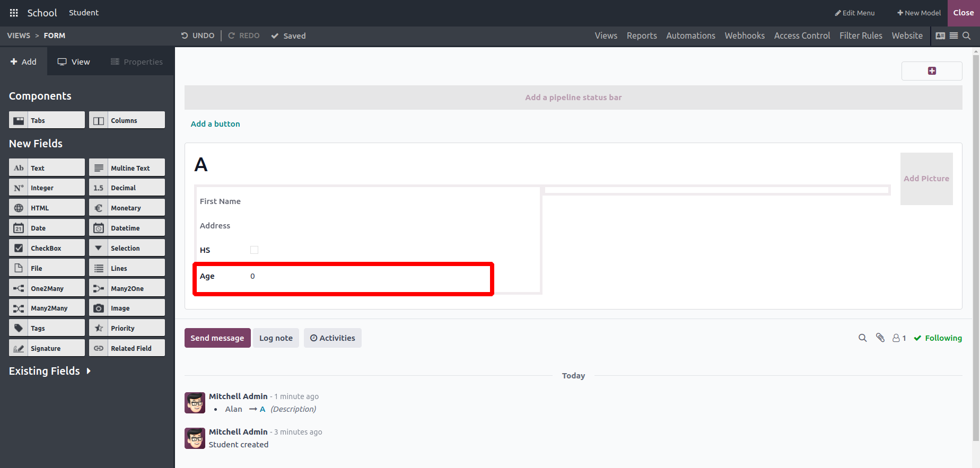
Task: Click the Add Picture placeholder
Action: coord(926,179)
